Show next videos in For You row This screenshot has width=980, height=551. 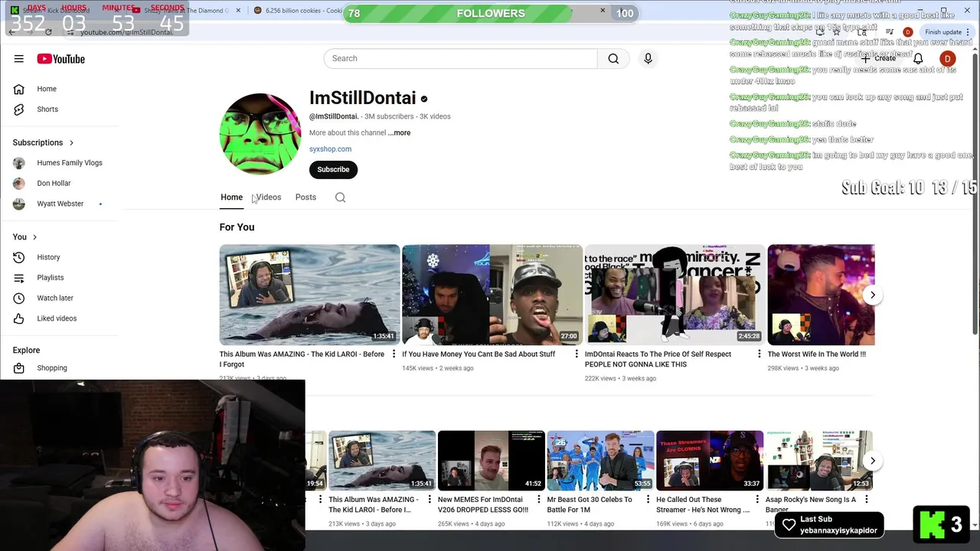coord(872,295)
